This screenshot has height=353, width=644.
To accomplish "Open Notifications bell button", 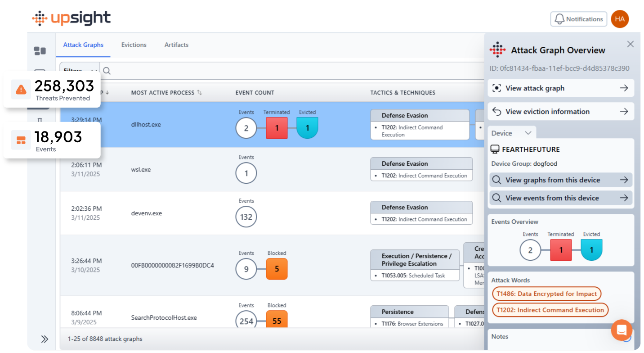I will click(579, 19).
